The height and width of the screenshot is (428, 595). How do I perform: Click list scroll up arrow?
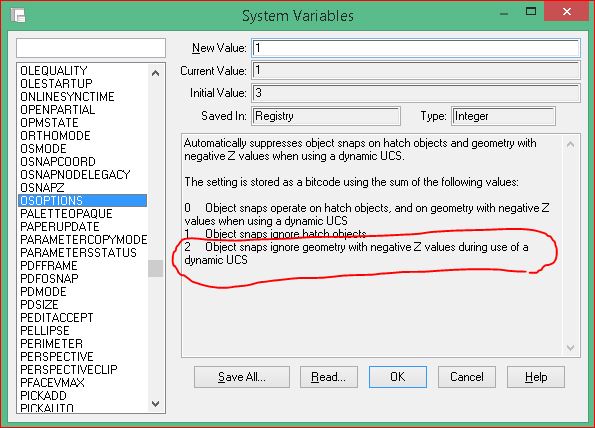(x=155, y=73)
